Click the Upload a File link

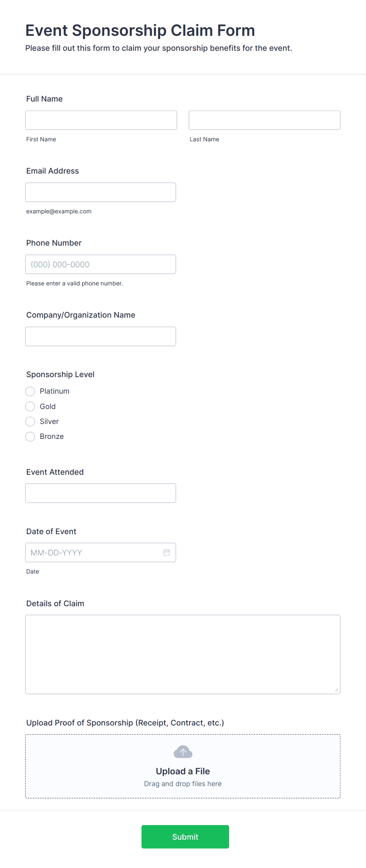[183, 771]
